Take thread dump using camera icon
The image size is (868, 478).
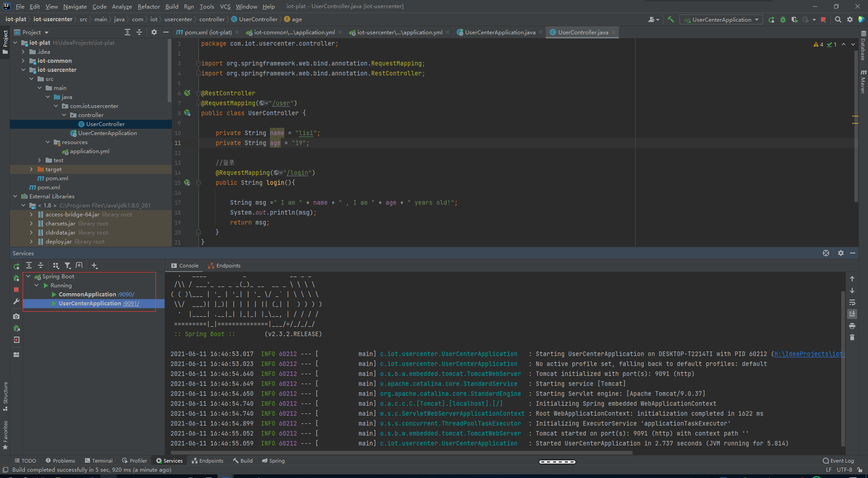pyautogui.click(x=16, y=316)
